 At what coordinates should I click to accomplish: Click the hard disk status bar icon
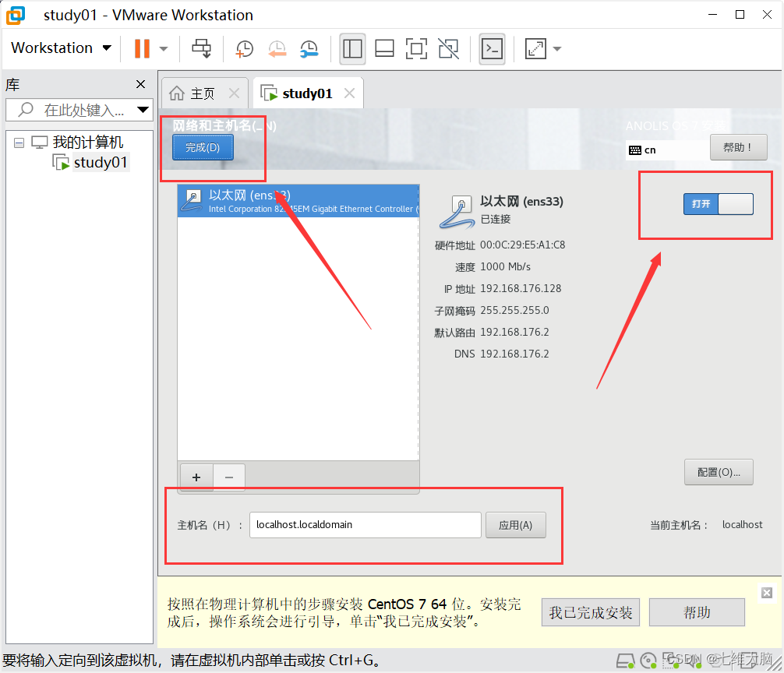(626, 661)
